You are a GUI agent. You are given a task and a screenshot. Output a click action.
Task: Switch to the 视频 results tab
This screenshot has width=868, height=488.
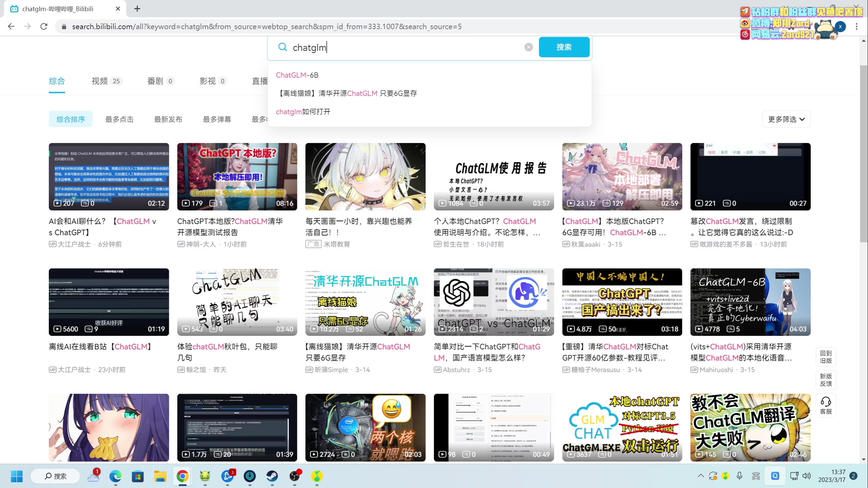pos(100,81)
